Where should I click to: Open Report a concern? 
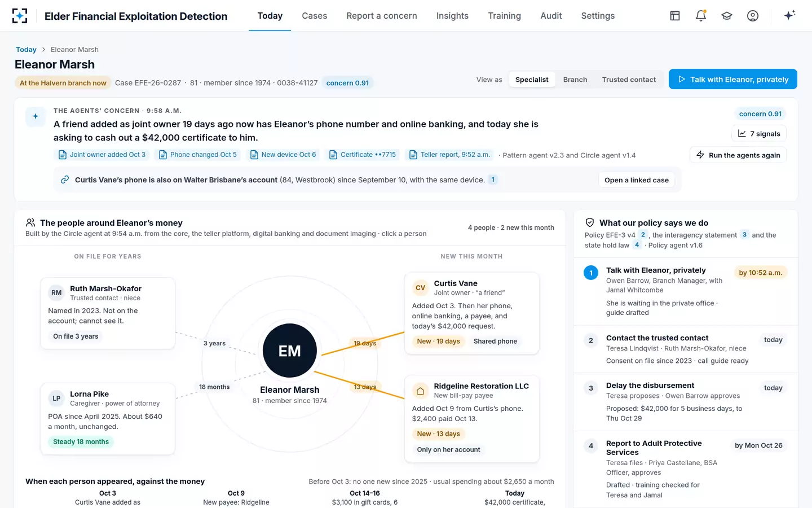point(382,16)
